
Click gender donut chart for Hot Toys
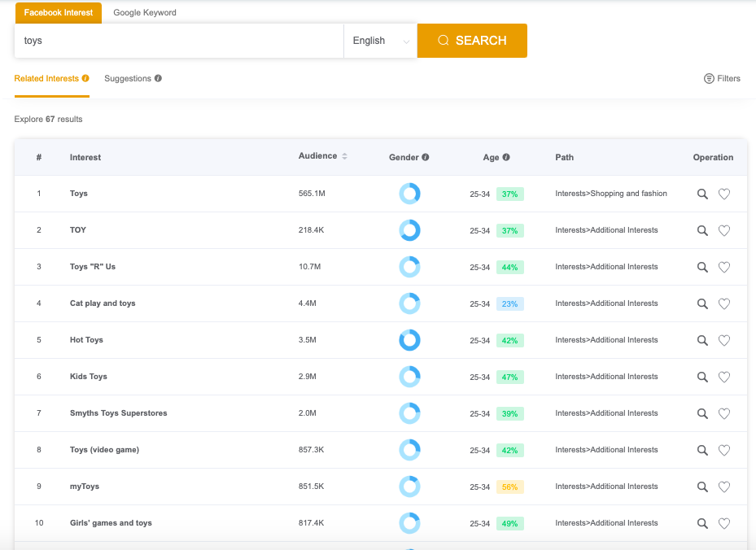(x=410, y=340)
